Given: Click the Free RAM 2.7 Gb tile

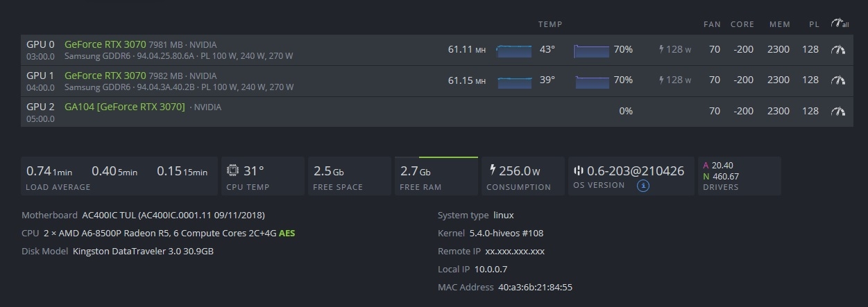Looking at the screenshot, I should (436, 176).
